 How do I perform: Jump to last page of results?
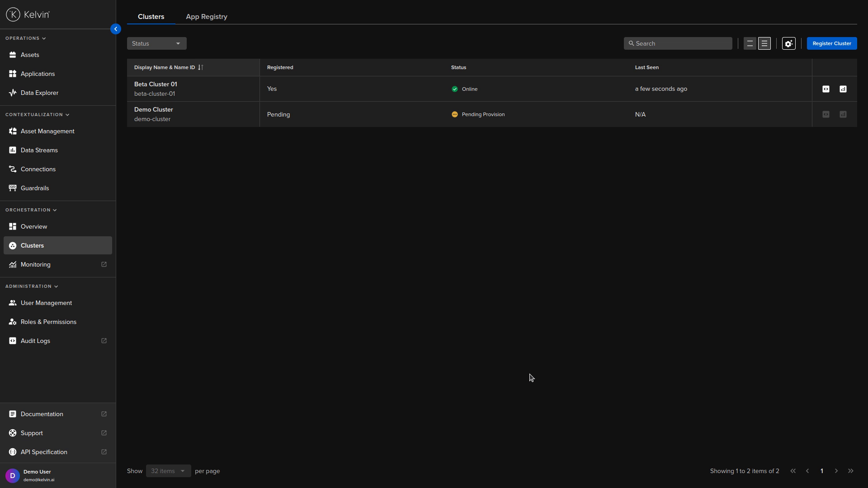click(850, 471)
